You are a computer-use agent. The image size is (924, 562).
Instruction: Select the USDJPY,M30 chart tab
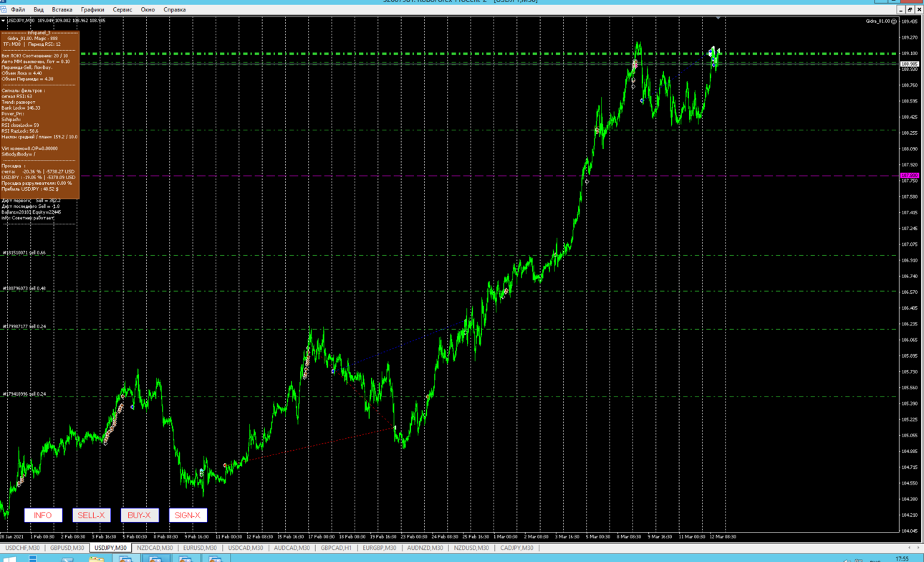point(111,548)
